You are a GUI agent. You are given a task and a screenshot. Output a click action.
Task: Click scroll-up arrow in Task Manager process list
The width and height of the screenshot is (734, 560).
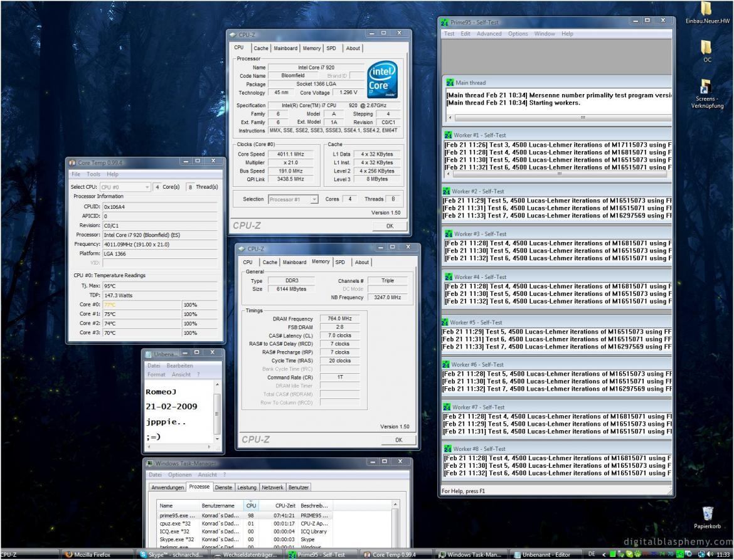coord(396,504)
